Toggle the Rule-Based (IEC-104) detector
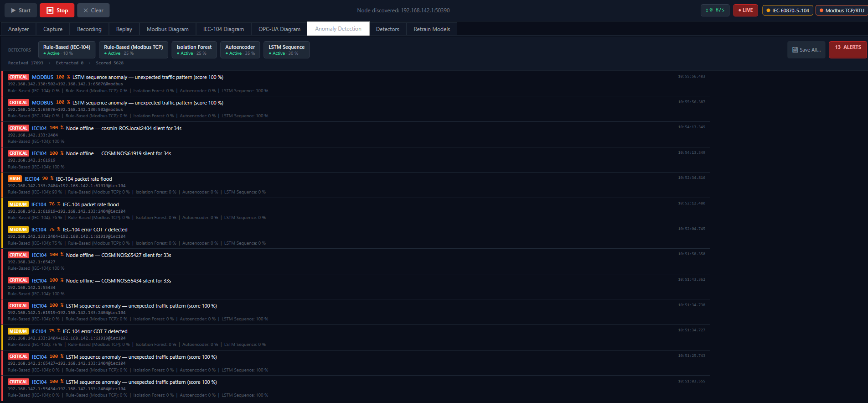Screen dimensions: 868x403 point(67,50)
